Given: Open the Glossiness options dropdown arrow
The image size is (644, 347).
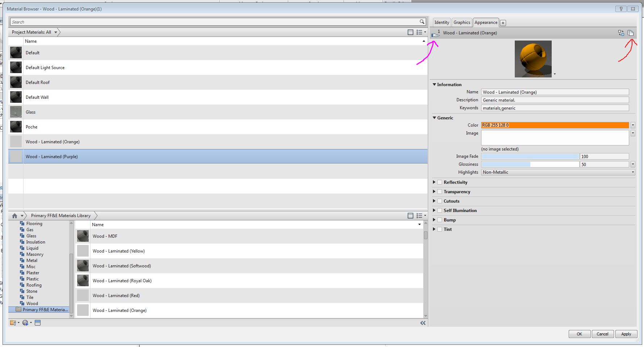Looking at the screenshot, I should tap(633, 164).
